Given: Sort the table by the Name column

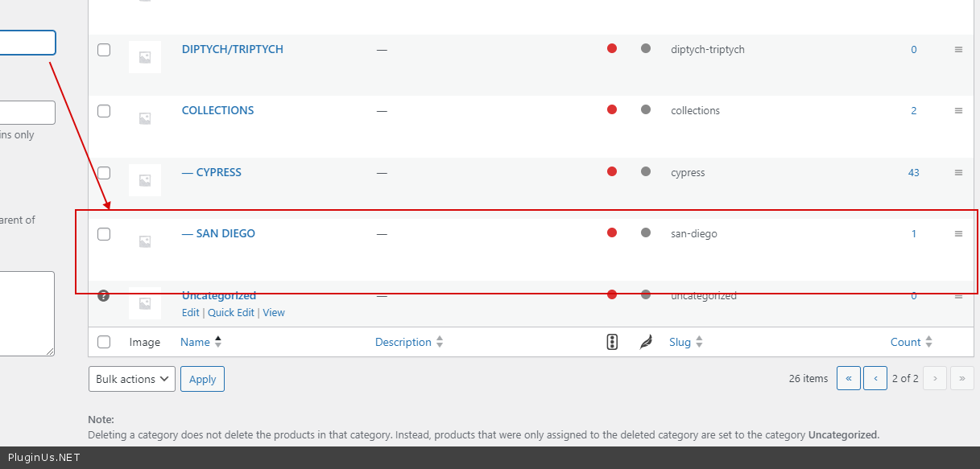Looking at the screenshot, I should 195,343.
